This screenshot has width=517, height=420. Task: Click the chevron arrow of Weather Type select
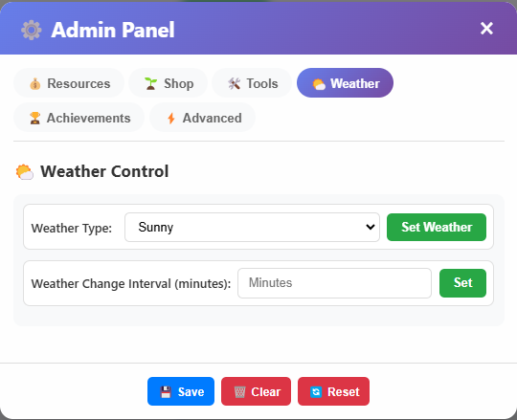coord(371,227)
